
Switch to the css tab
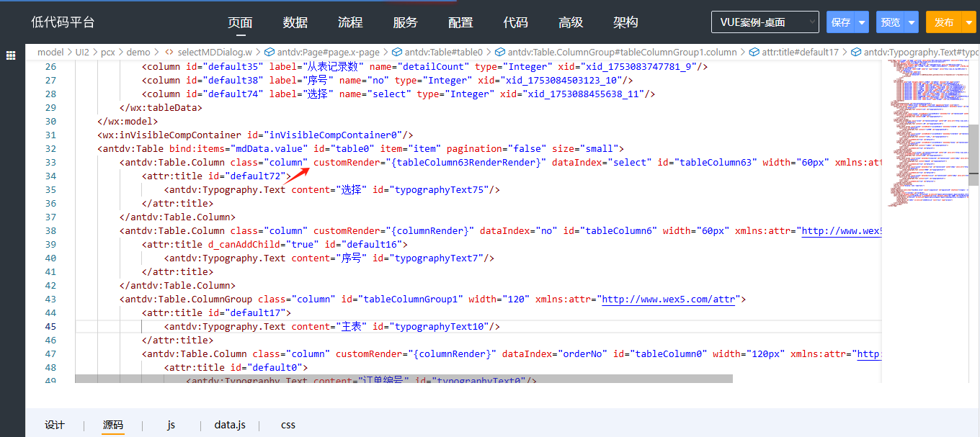288,425
